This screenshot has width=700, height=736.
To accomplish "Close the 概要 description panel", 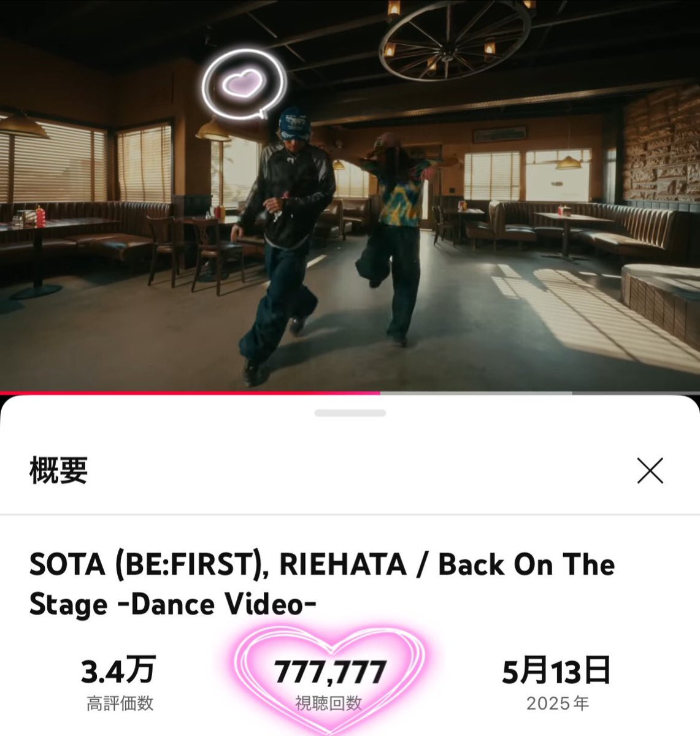I will tap(650, 471).
